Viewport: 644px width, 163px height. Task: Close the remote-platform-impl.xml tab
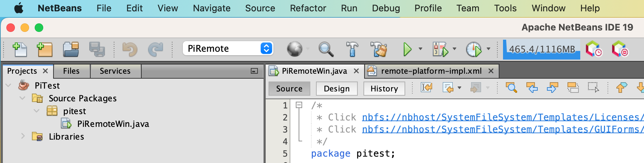pos(491,71)
